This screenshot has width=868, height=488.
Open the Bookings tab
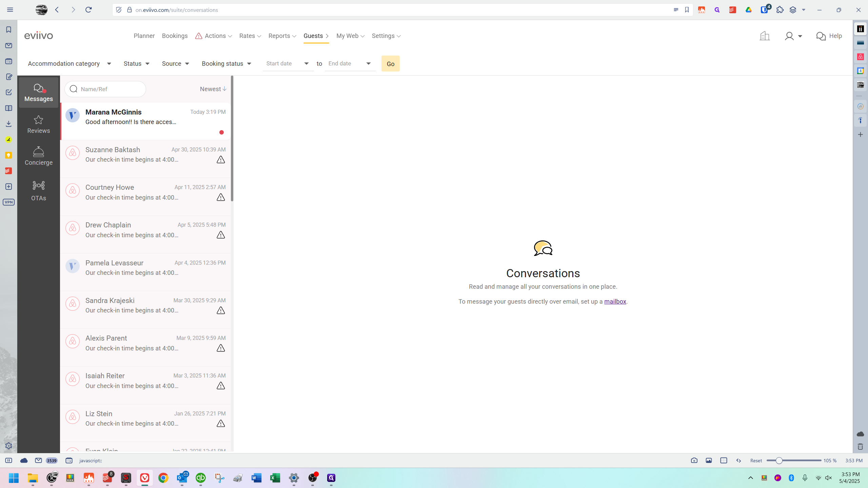click(175, 36)
